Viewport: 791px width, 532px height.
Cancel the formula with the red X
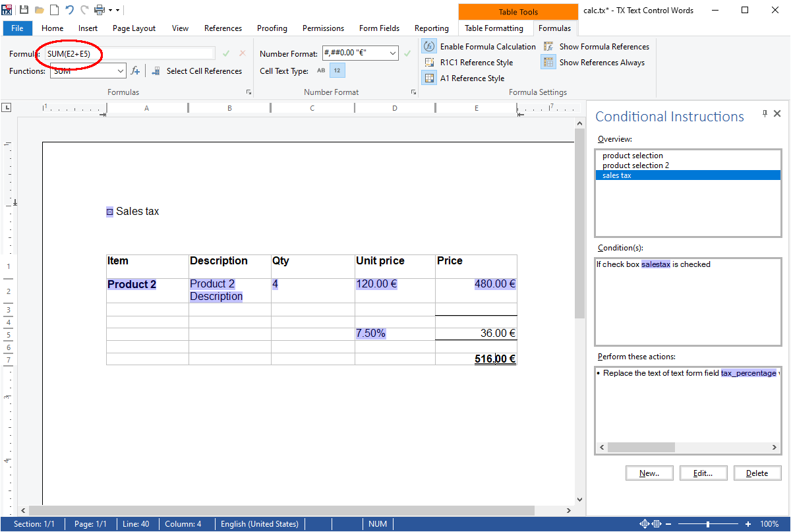click(243, 53)
